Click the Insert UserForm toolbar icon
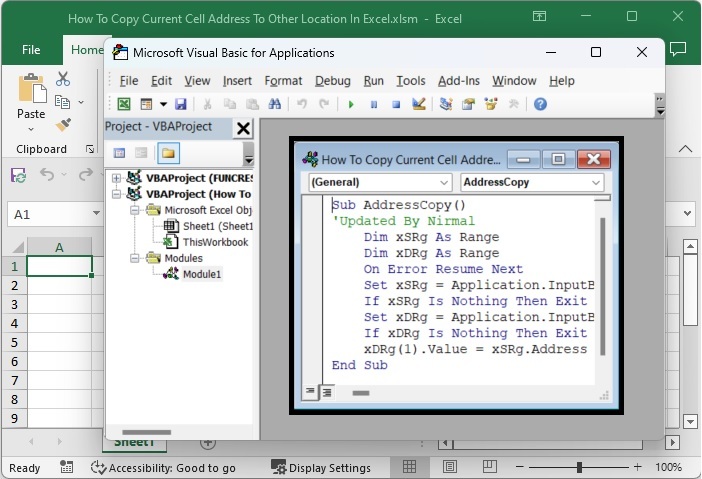Viewport: 702px width, 479px height. click(146, 104)
